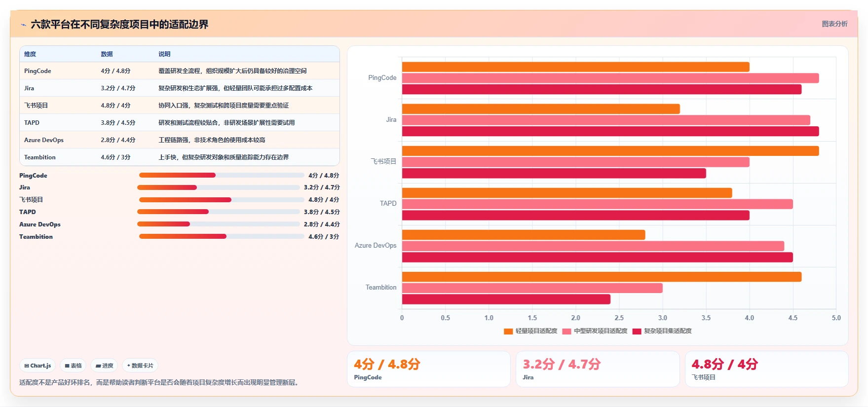Viewport: 868px width, 407px height.
Task: Click the 数据 column header
Action: point(107,54)
